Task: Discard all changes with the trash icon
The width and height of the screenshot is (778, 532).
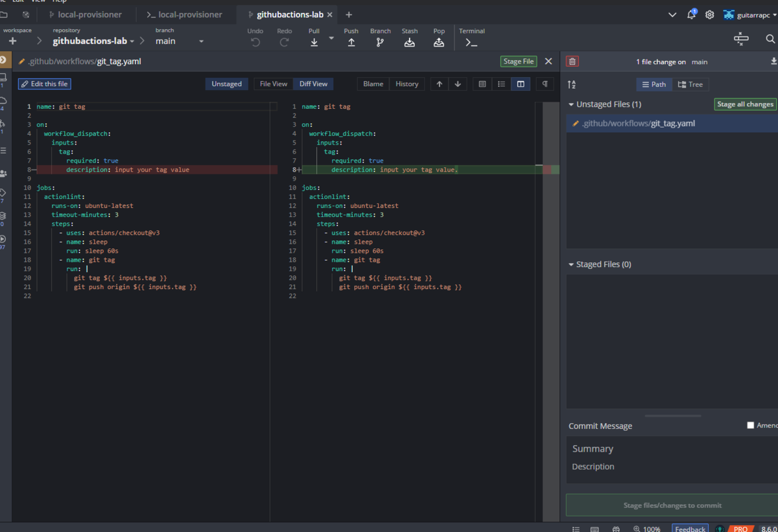Action: pyautogui.click(x=572, y=62)
